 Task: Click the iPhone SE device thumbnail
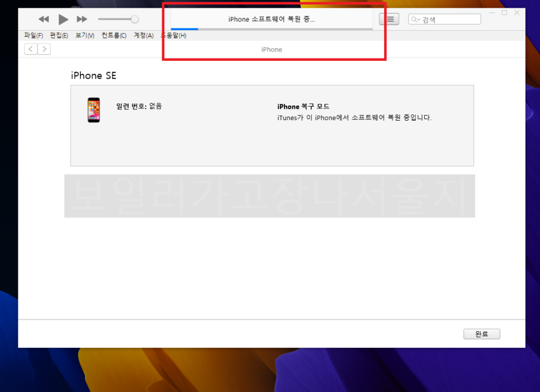(x=93, y=110)
